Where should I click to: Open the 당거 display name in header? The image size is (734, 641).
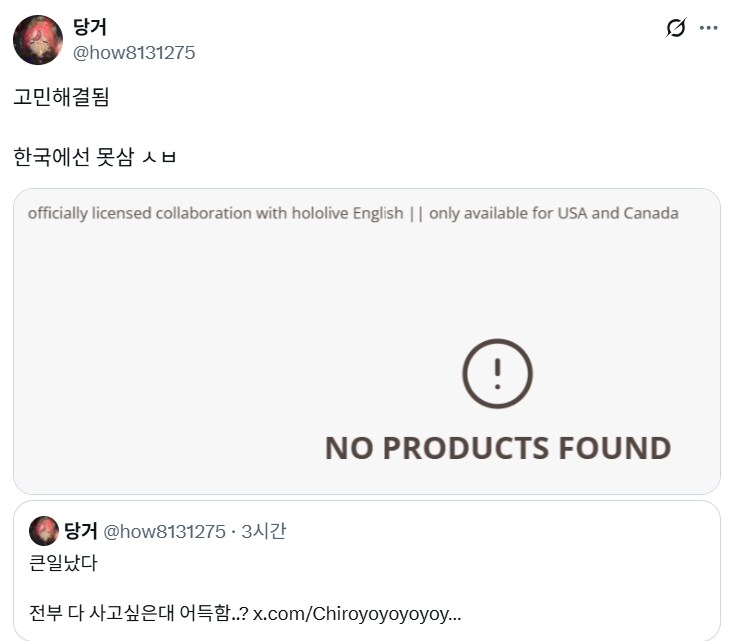pos(90,28)
